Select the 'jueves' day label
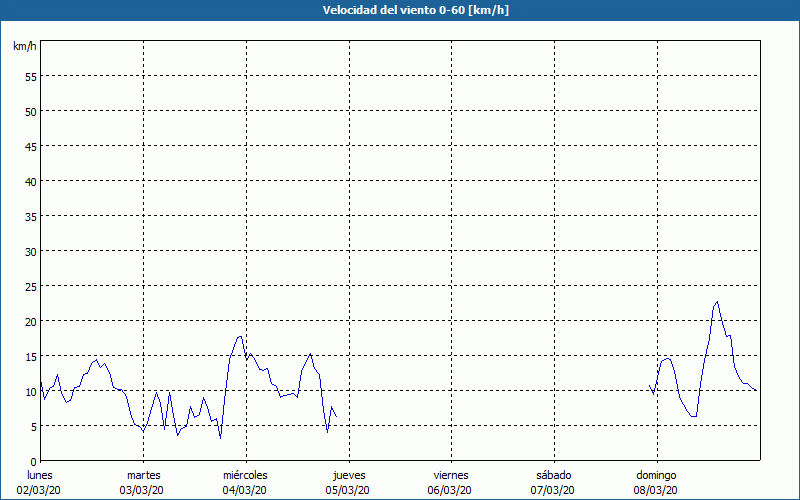This screenshot has height=500, width=800. pyautogui.click(x=349, y=476)
